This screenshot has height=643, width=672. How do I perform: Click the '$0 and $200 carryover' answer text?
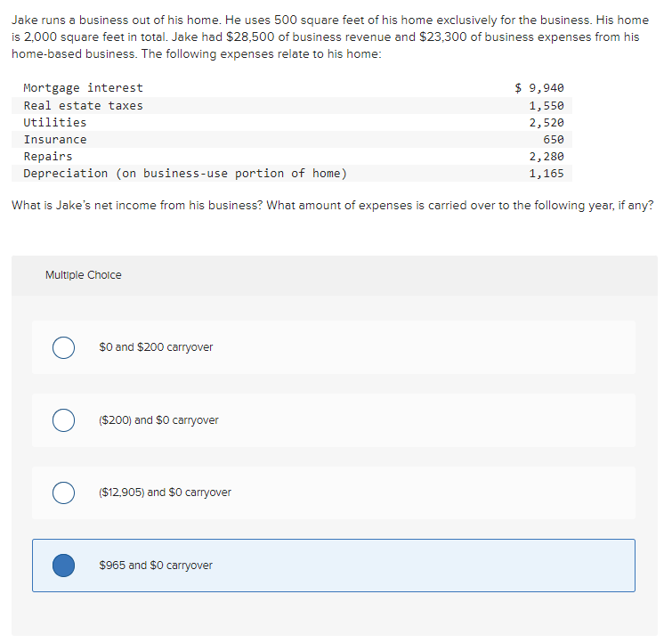[156, 347]
